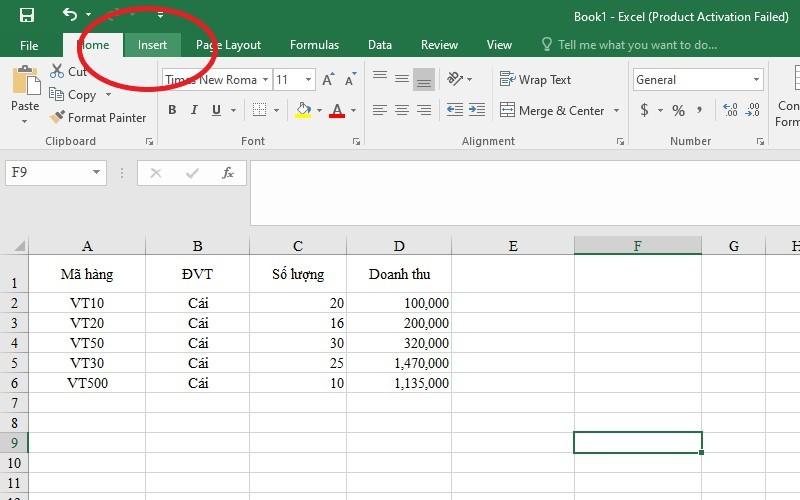Open the File tab
Screen dimensions: 800x500
[x=29, y=45]
